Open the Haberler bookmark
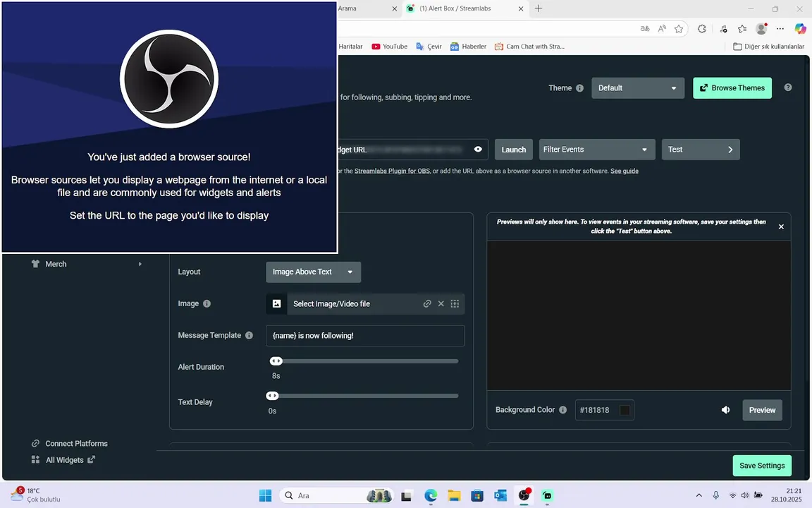Screen dimensions: 812x508 coord(468,46)
